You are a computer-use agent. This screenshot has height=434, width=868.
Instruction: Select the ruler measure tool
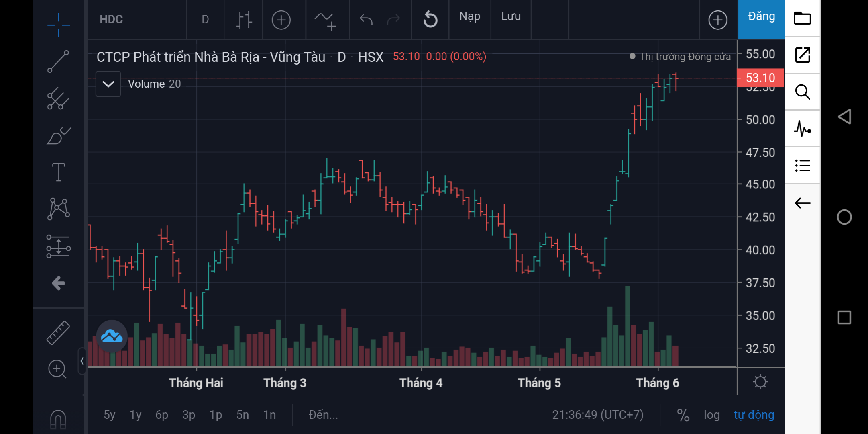coord(58,333)
